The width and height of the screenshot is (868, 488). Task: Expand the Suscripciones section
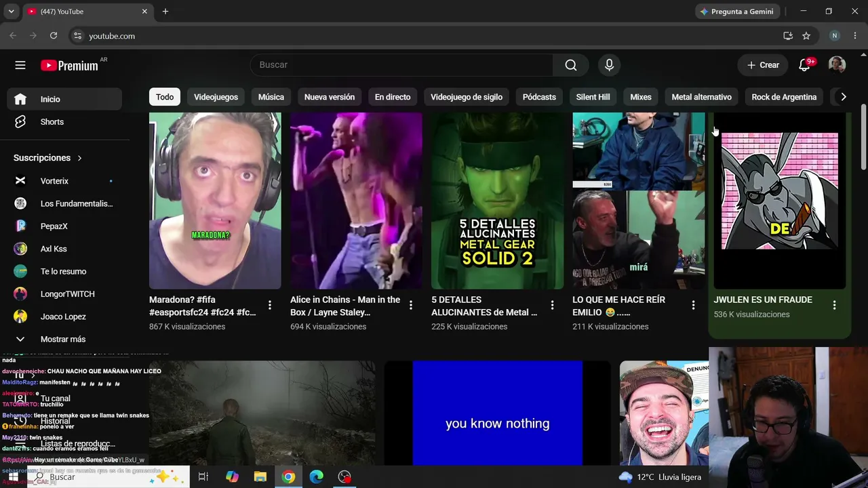47,158
